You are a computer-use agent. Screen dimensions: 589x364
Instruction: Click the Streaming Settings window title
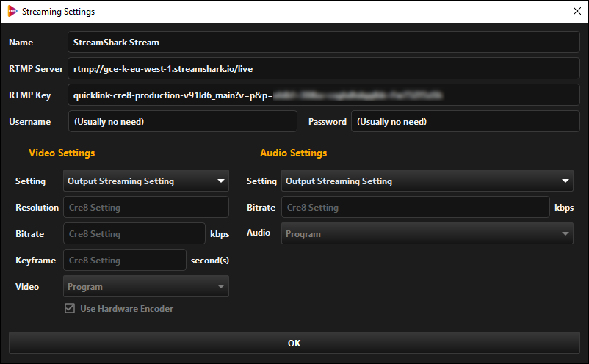[58, 12]
